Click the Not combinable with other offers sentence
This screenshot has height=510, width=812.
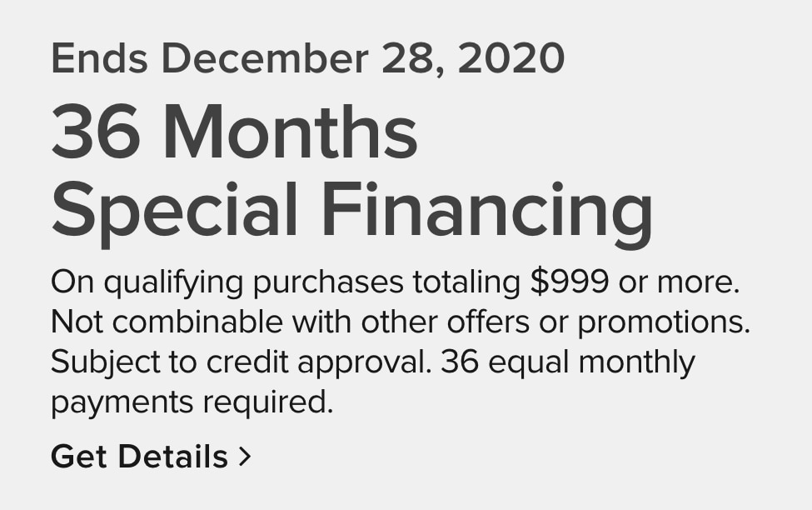pos(400,322)
